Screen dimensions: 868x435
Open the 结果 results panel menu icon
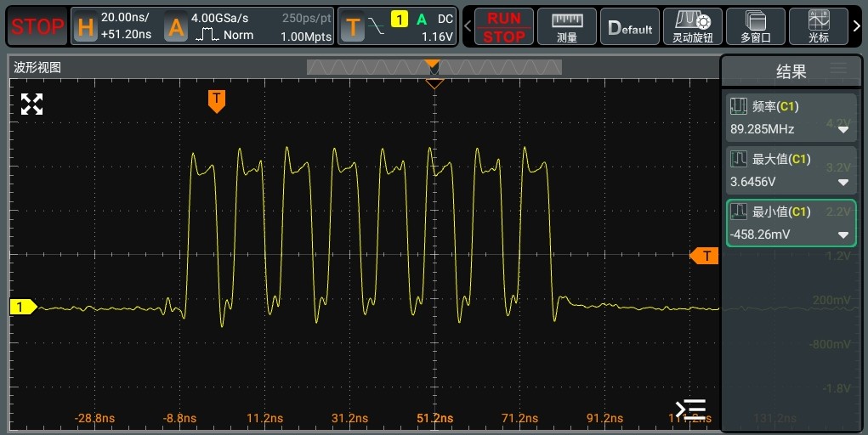(838, 68)
